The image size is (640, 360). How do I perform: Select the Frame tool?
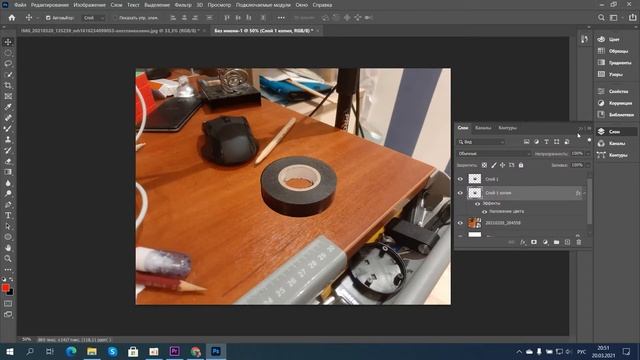(8, 96)
